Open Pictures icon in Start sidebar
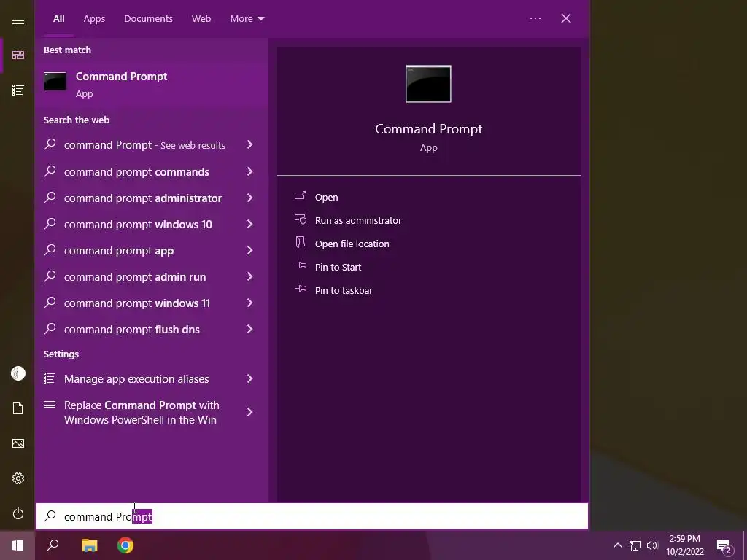Viewport: 747px width, 560px height. pyautogui.click(x=18, y=443)
